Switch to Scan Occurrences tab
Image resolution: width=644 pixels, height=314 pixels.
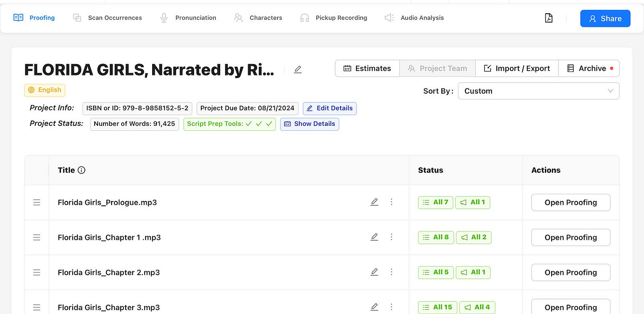107,18
